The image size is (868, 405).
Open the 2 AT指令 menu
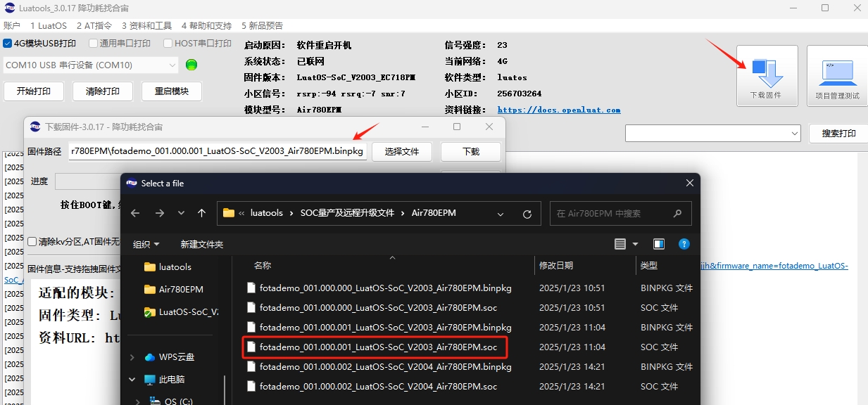pos(94,25)
